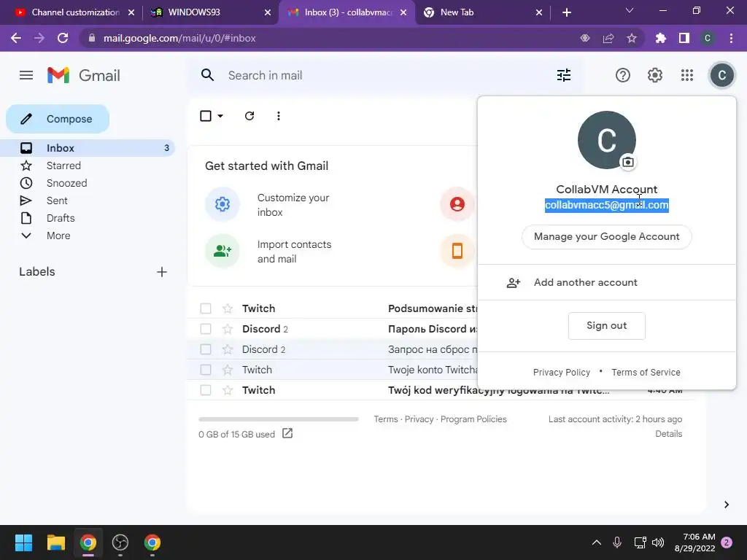The width and height of the screenshot is (747, 560).
Task: Open the Gmail main menu hamburger icon
Action: pos(26,75)
